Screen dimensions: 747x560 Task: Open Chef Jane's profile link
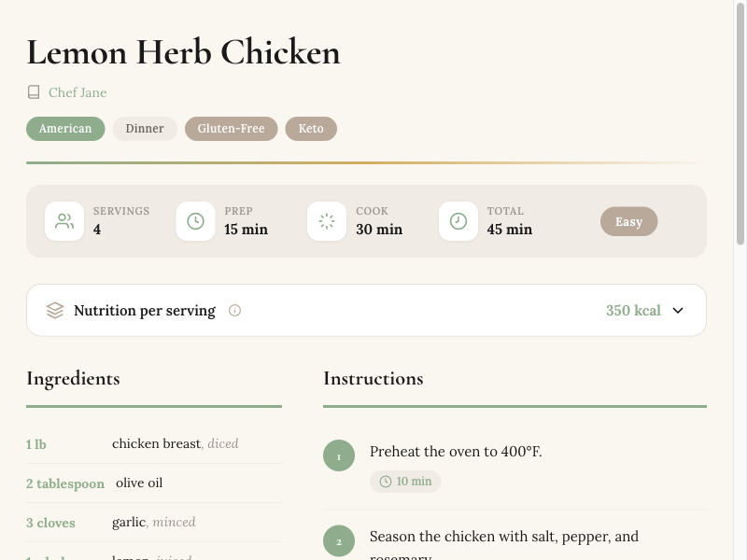(x=78, y=92)
